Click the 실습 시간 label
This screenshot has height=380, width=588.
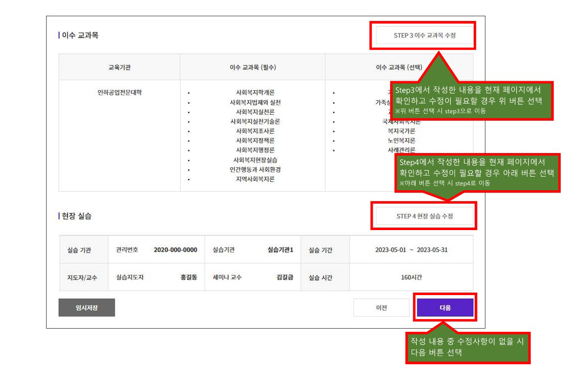[320, 277]
